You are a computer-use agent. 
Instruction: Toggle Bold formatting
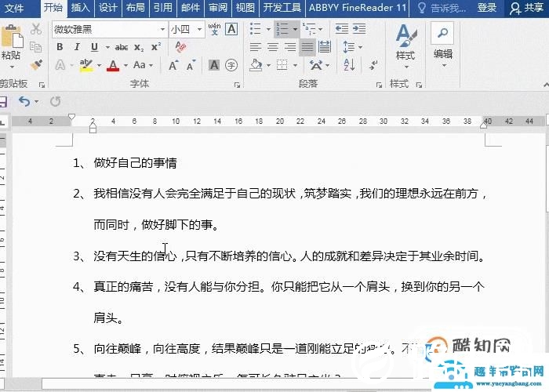pos(60,47)
